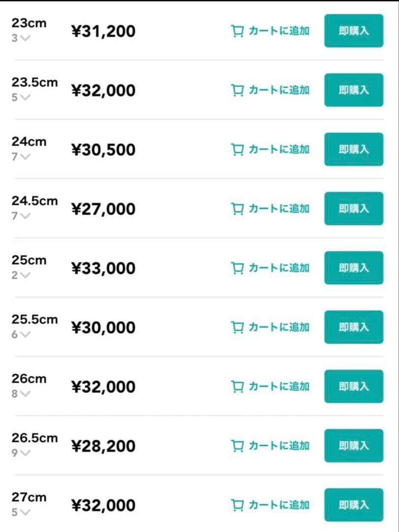399x532 pixels.
Task: Expand the chevron under 26.5cm size
Action: click(x=25, y=453)
